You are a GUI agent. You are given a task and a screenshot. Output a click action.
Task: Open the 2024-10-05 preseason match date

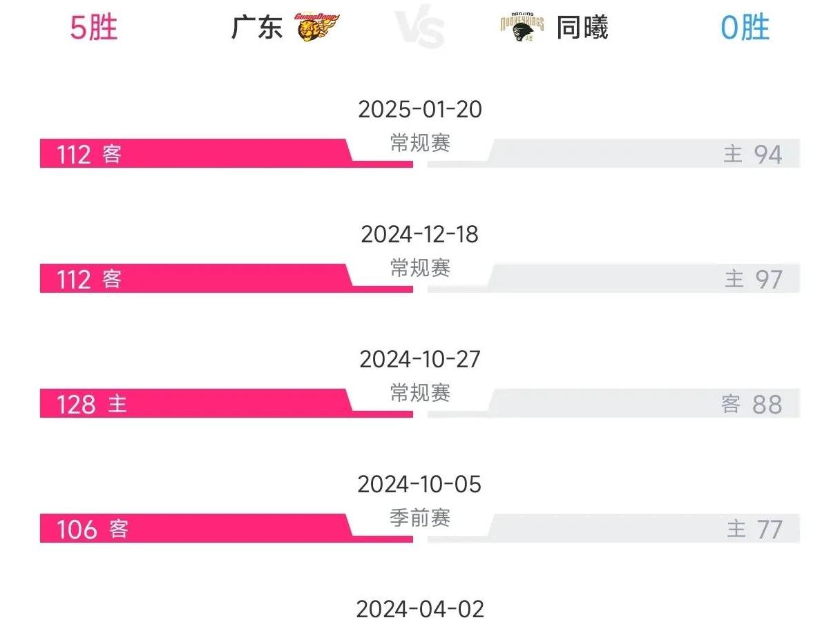coord(419,484)
